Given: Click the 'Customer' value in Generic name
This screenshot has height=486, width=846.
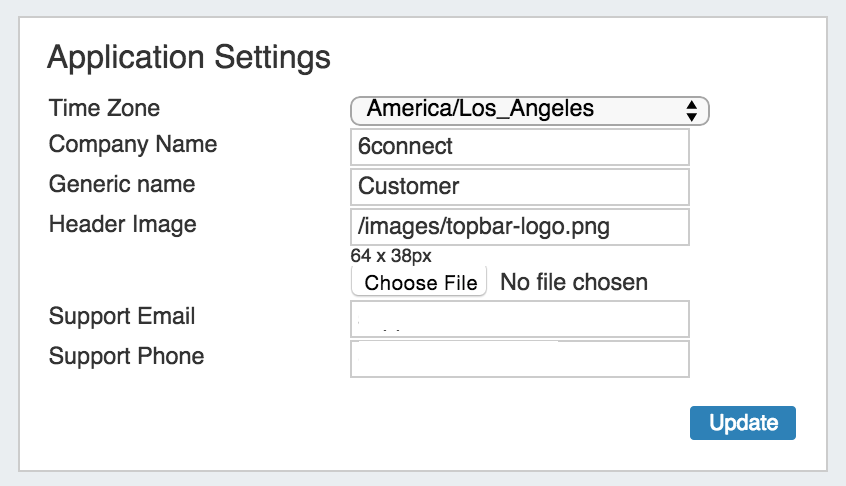Looking at the screenshot, I should pos(408,186).
